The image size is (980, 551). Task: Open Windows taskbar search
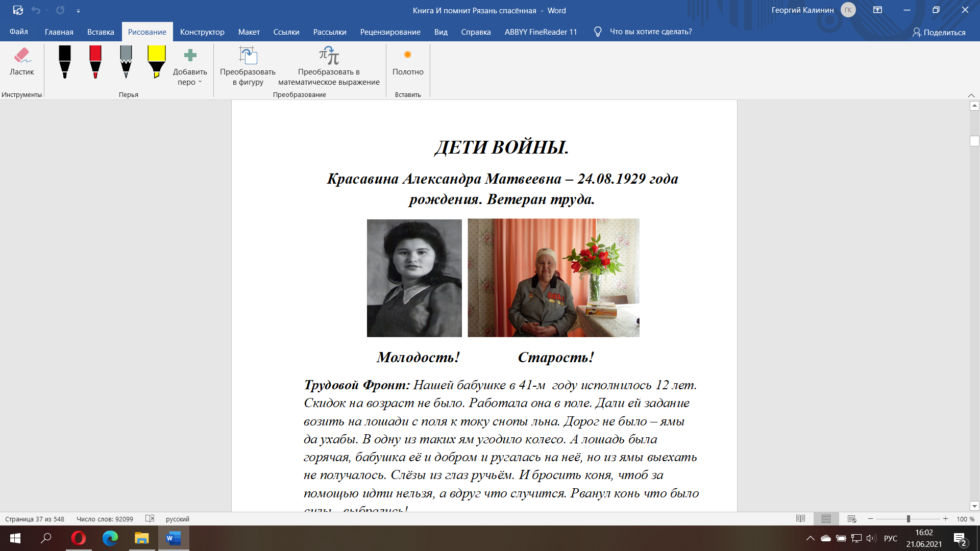point(46,538)
